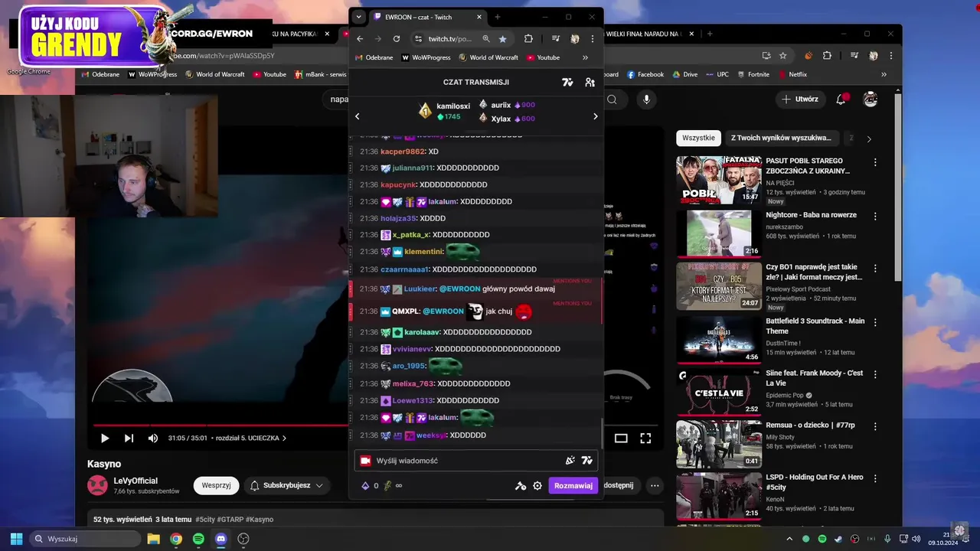The image size is (980, 551).
Task: Click the Rozmawiaj send button
Action: pyautogui.click(x=573, y=486)
